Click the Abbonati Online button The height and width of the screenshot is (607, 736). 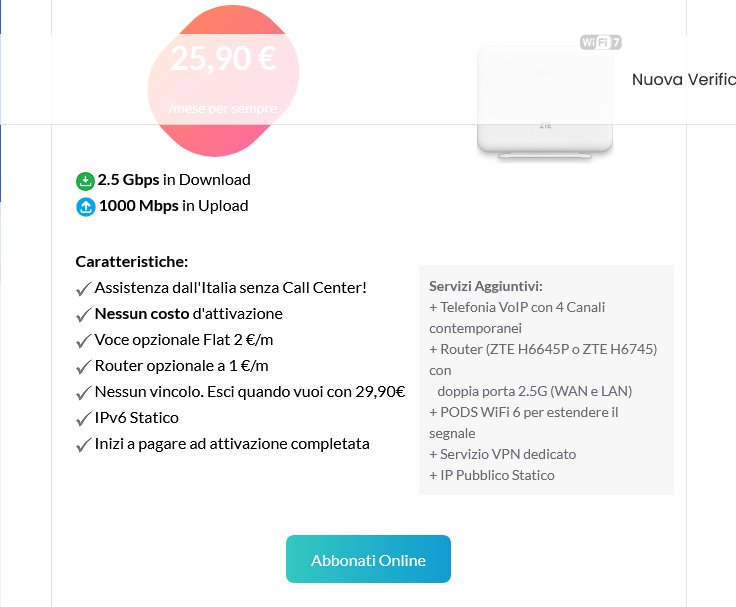368,559
